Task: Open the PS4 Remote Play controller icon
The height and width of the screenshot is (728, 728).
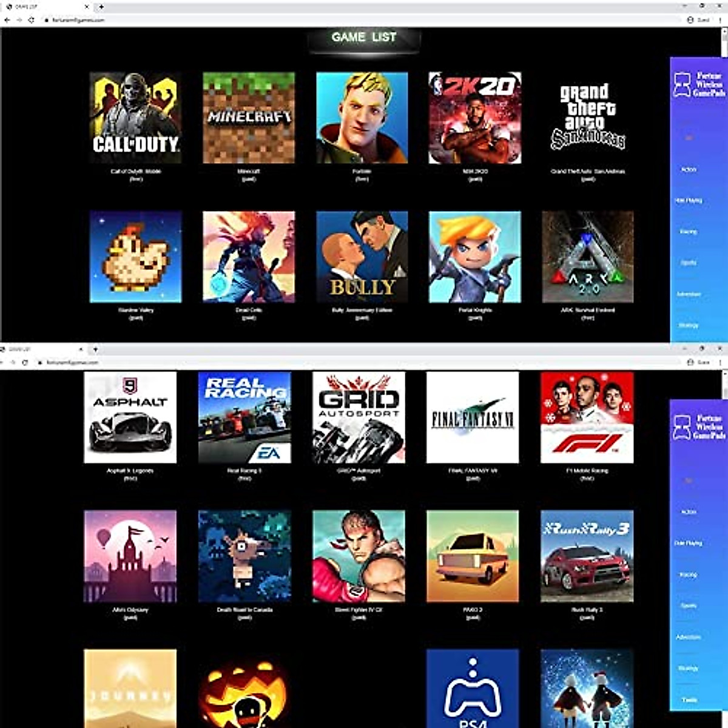Action: (473, 689)
